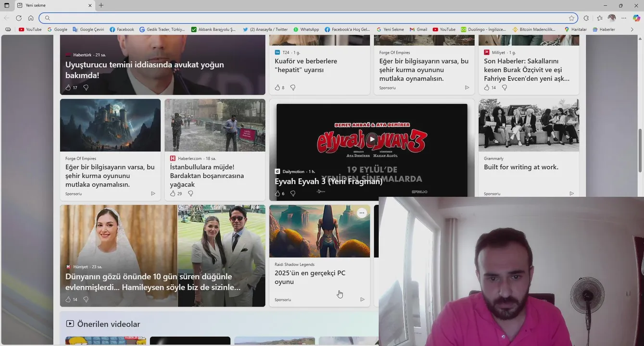Image resolution: width=644 pixels, height=346 pixels.
Task: Launch Copilot from the toolbar
Action: [636, 18]
